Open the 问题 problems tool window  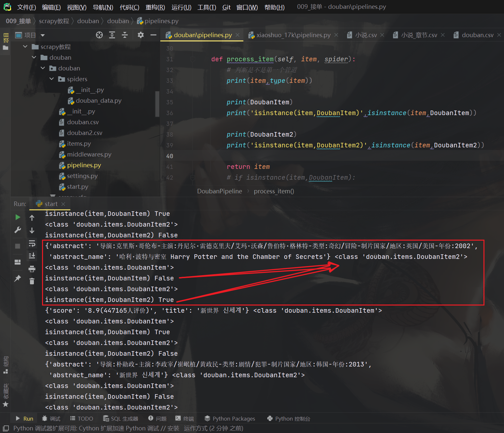click(157, 419)
